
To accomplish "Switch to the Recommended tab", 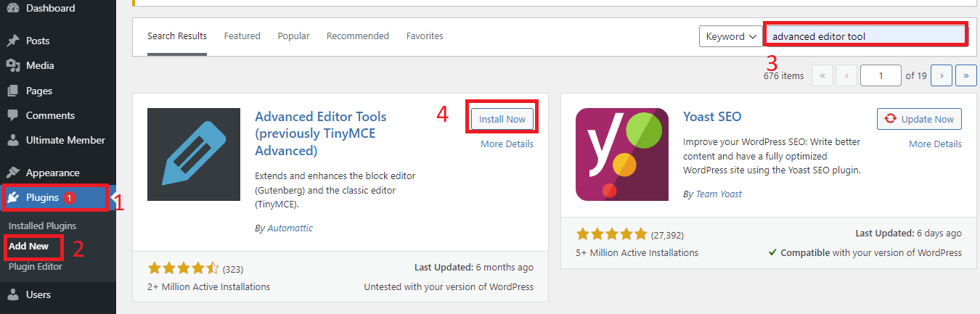I will pyautogui.click(x=358, y=36).
